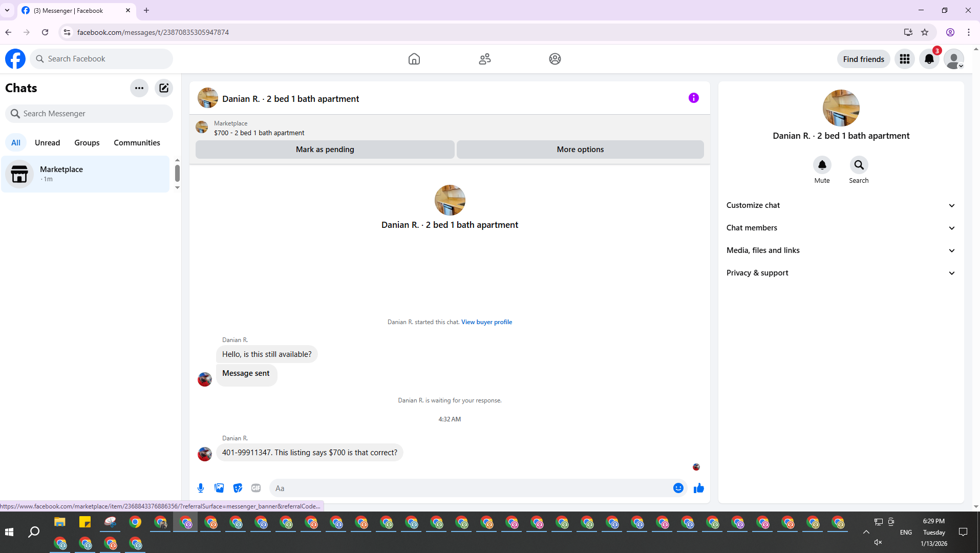Toggle the muted volume tray icon
Image resolution: width=980 pixels, height=553 pixels.
click(x=878, y=542)
